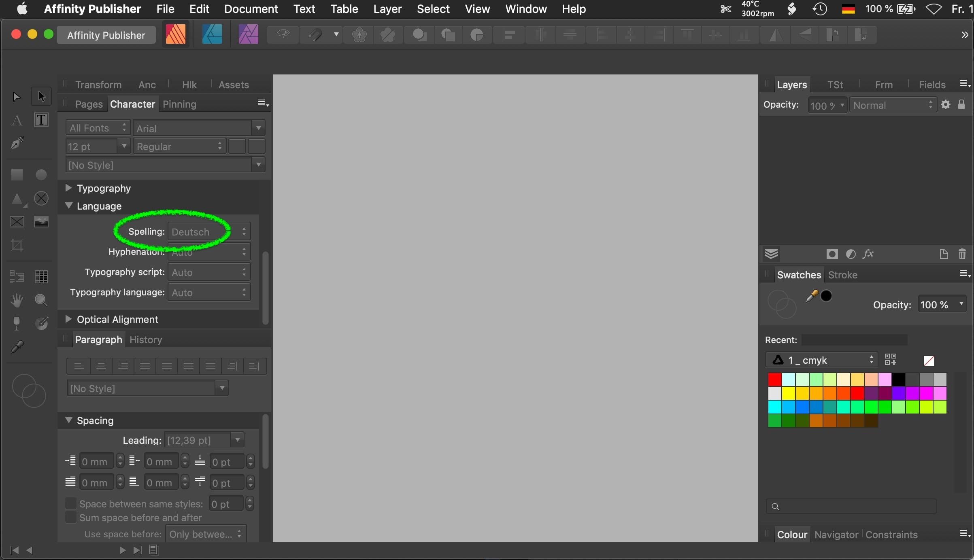Image resolution: width=974 pixels, height=560 pixels.
Task: Pick the red swatch
Action: coord(774,380)
